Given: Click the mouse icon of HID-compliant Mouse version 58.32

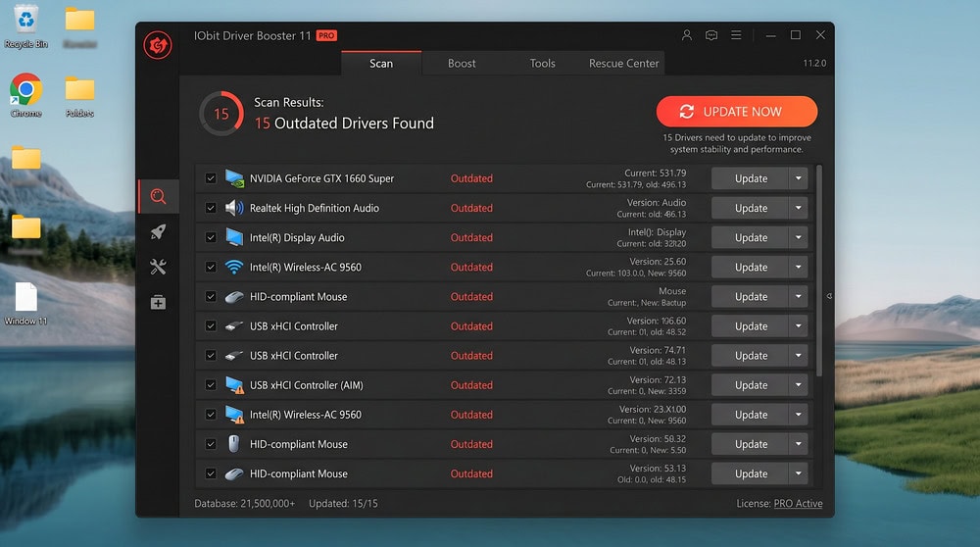Looking at the screenshot, I should (234, 444).
